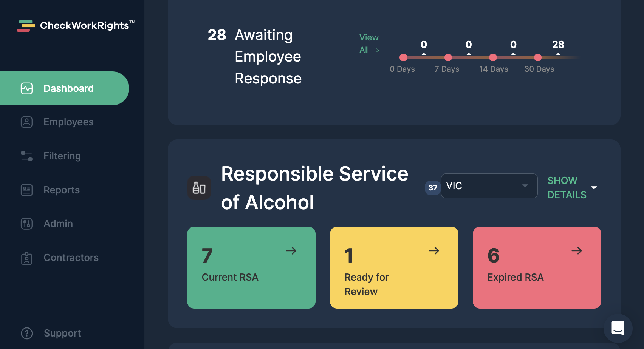Switch to the Contractors section

[x=71, y=258]
